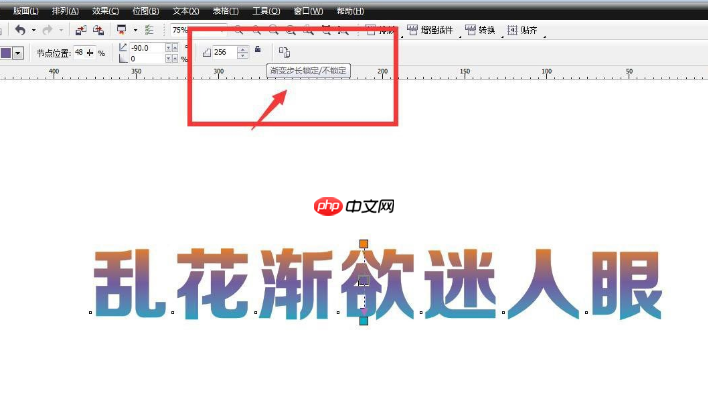The width and height of the screenshot is (708, 413).
Task: Open the 表格(T) table menu
Action: [226, 11]
